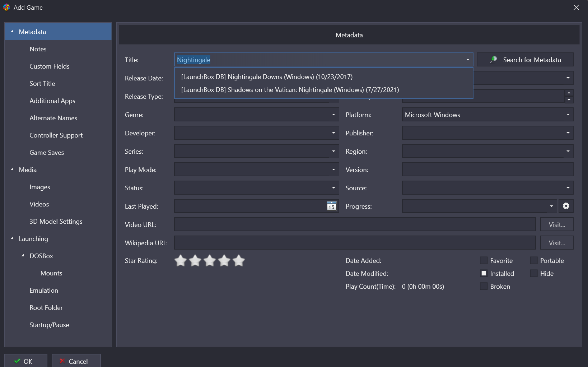The height and width of the screenshot is (367, 588).
Task: Collapse the Title suggestions dropdown arrow
Action: pos(467,60)
